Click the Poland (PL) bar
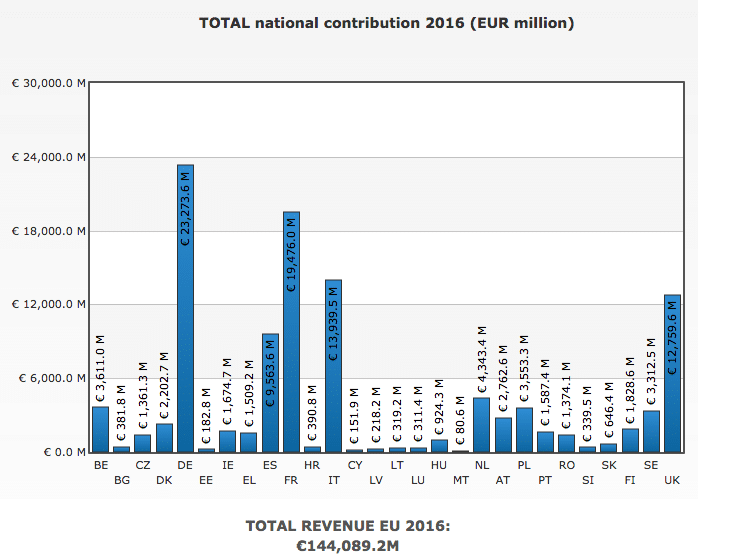 [524, 430]
